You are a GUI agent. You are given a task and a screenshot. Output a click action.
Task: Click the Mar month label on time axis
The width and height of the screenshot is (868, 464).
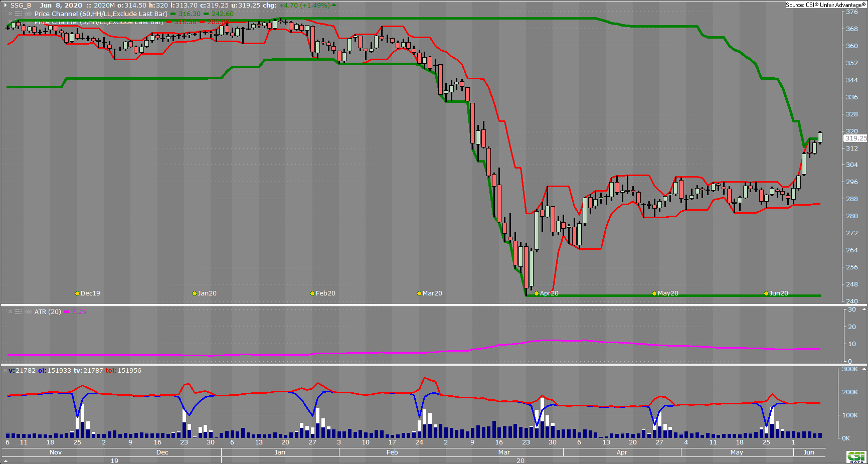point(504,452)
